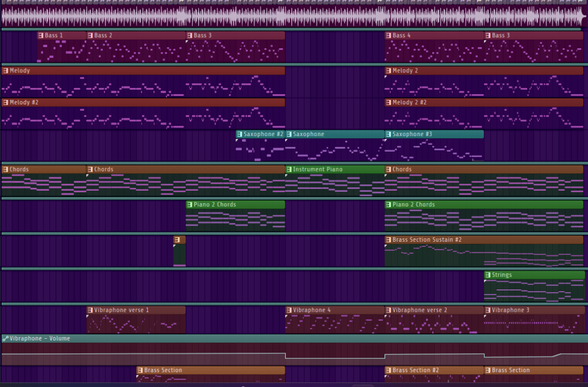Click the Instrument Piano clip icon

[289, 169]
